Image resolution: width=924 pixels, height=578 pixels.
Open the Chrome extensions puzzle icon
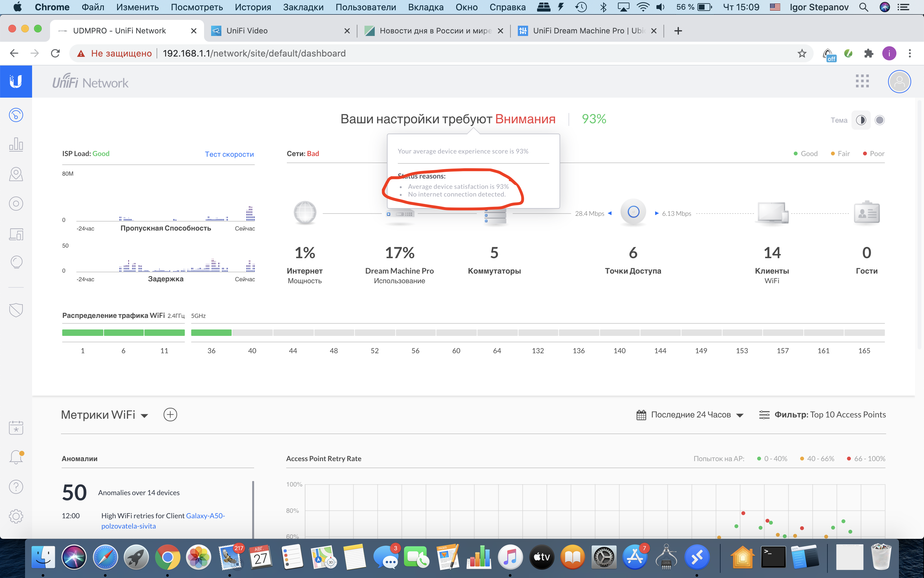coord(868,54)
